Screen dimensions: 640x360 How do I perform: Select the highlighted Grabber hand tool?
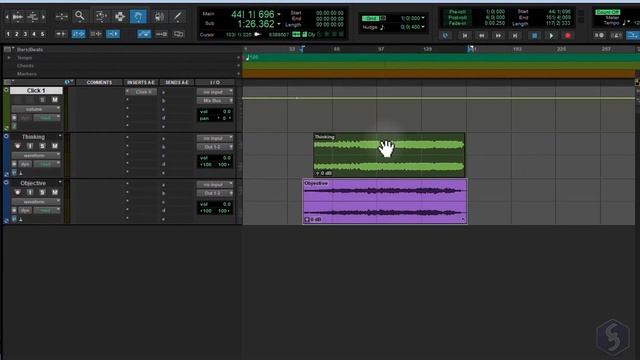[138, 16]
